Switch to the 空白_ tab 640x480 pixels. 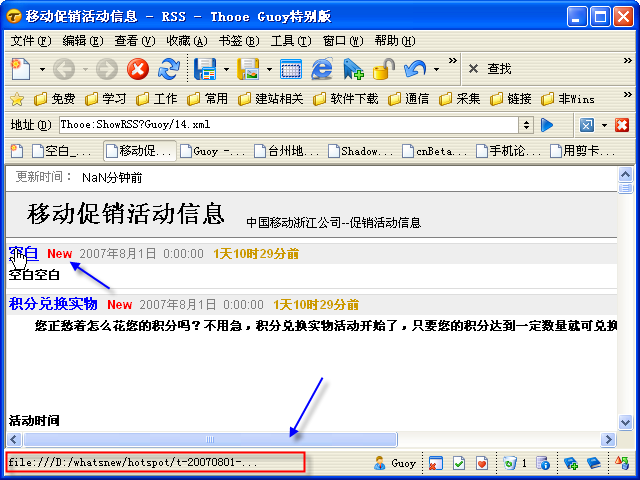[63, 151]
